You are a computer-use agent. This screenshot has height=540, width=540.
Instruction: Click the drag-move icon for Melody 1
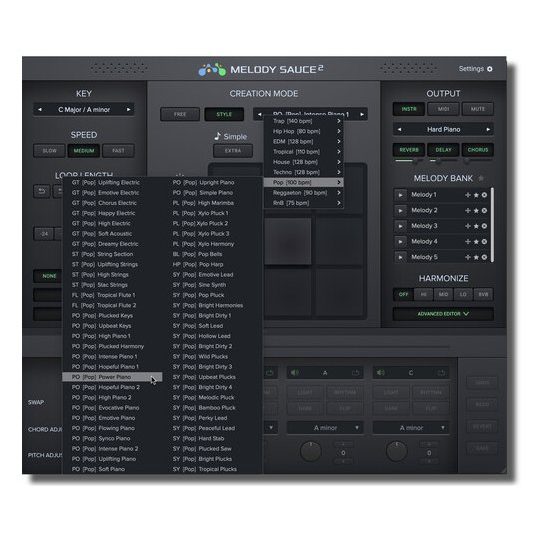[468, 195]
